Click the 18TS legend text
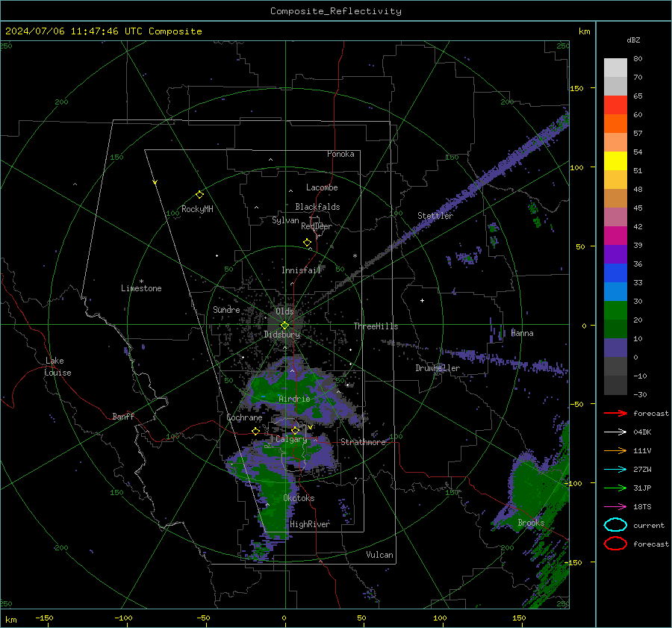This screenshot has width=672, height=628. tap(642, 507)
